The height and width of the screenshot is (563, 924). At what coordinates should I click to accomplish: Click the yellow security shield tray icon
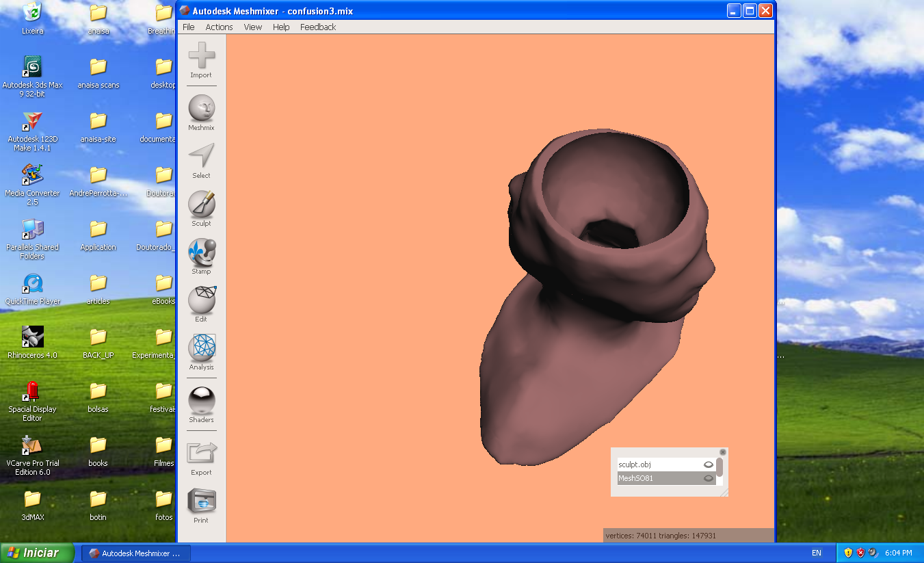(x=849, y=553)
